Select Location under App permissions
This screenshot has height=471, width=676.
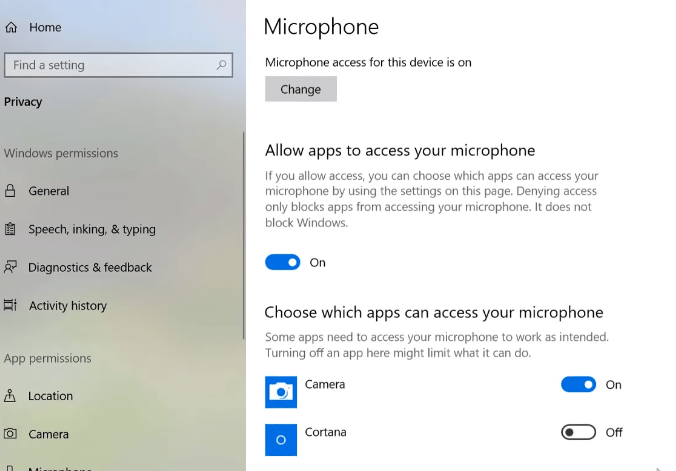pyautogui.click(x=50, y=396)
